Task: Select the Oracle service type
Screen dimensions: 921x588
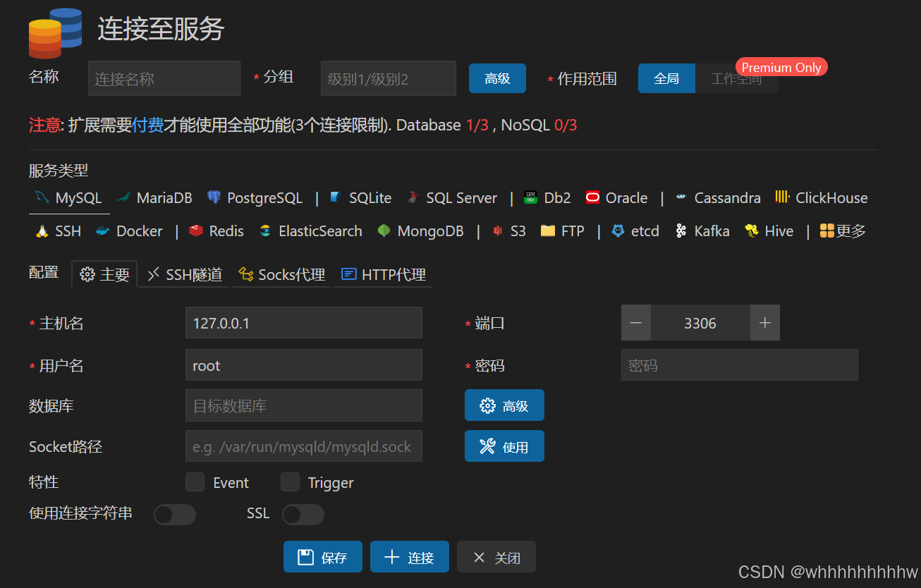Action: (x=616, y=198)
